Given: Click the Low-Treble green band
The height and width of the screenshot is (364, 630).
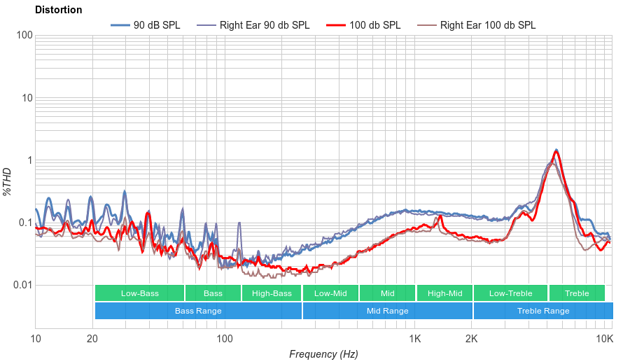Looking at the screenshot, I should 510,293.
